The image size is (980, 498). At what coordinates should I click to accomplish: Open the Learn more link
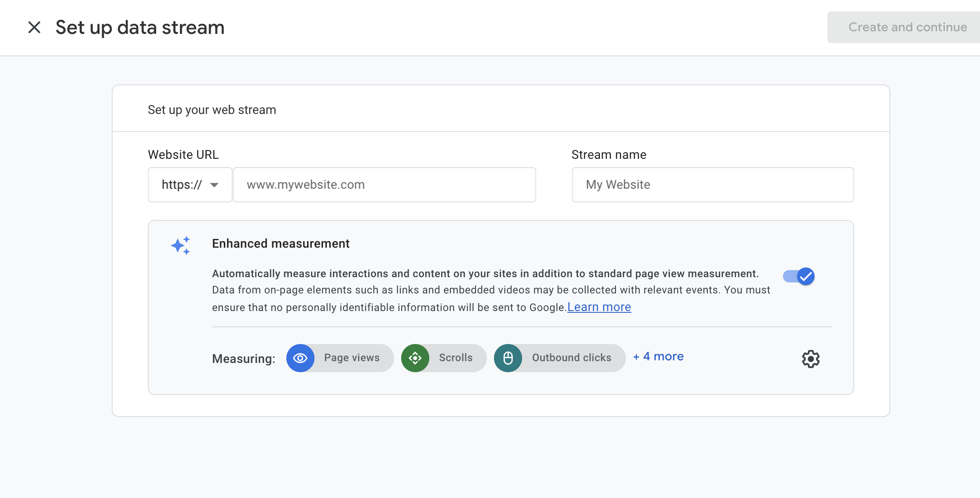click(x=599, y=307)
